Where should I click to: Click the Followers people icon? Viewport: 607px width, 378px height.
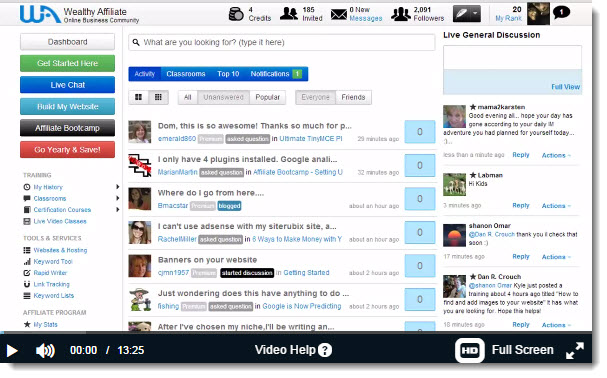tap(400, 14)
